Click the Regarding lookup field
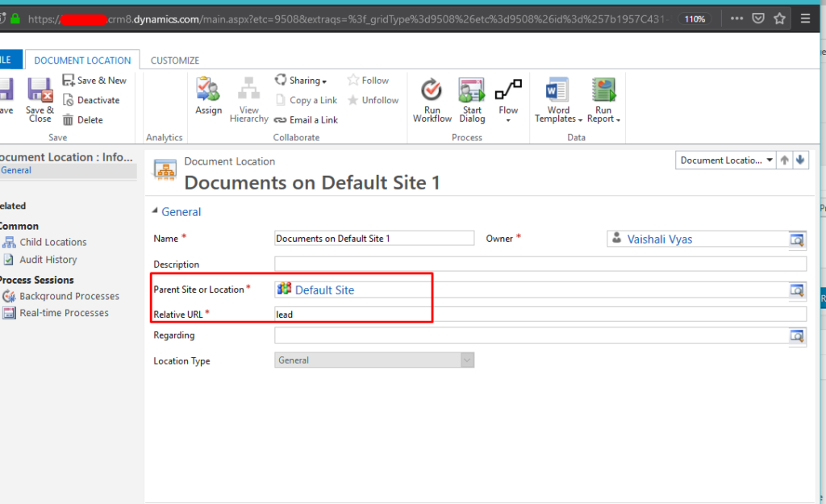The image size is (826, 504). (x=531, y=335)
